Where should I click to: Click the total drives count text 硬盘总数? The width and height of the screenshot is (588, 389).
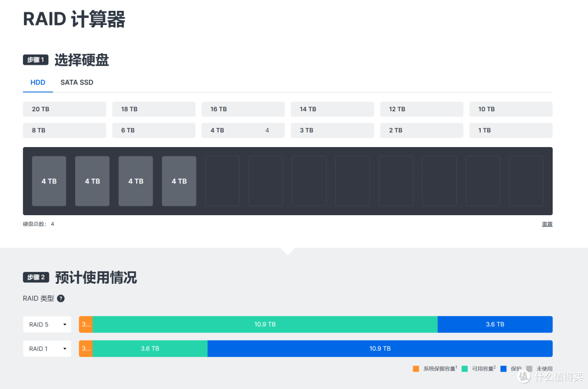(38, 224)
